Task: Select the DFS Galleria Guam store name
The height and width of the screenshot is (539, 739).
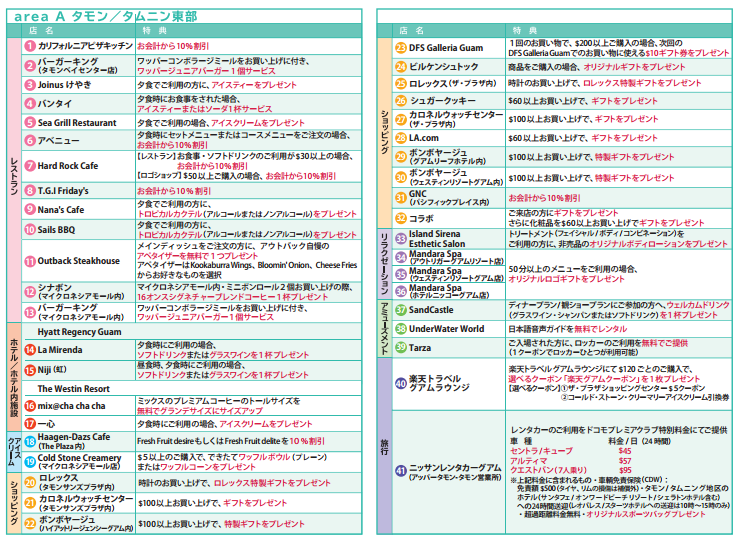Action: pos(446,48)
